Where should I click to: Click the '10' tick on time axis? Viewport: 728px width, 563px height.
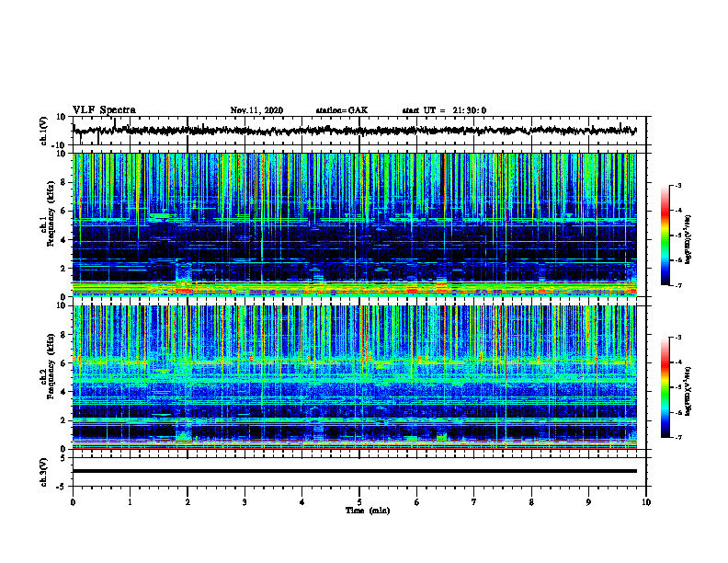click(x=646, y=502)
